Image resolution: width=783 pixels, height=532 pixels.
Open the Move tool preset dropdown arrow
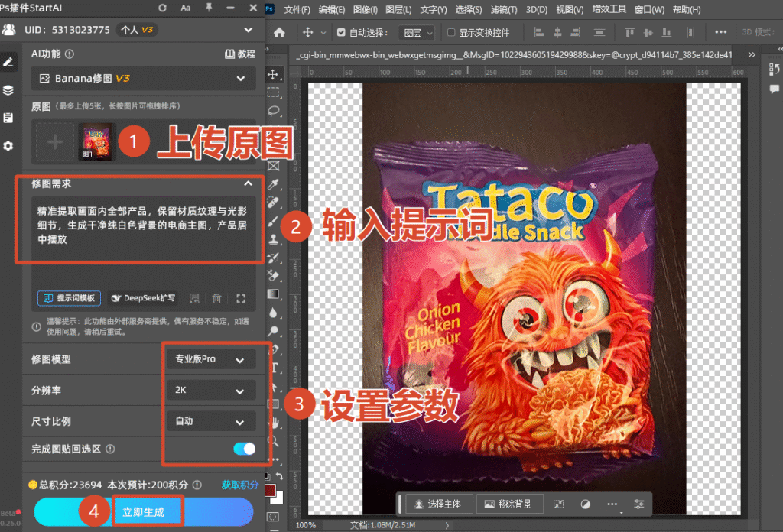[323, 33]
